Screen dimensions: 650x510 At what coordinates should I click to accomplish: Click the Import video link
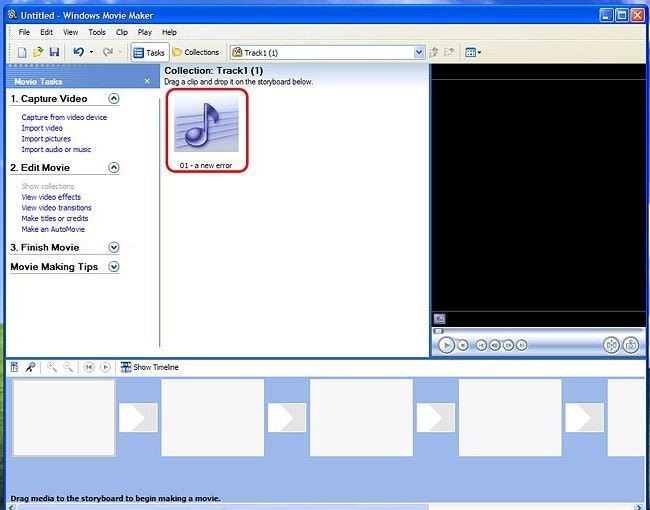(42, 128)
